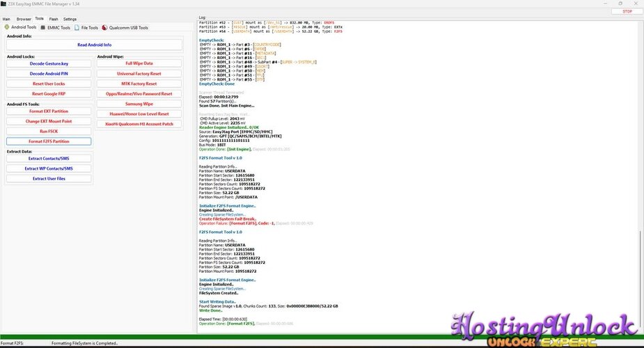
Task: Click Full Wipe Data button
Action: [x=139, y=63]
